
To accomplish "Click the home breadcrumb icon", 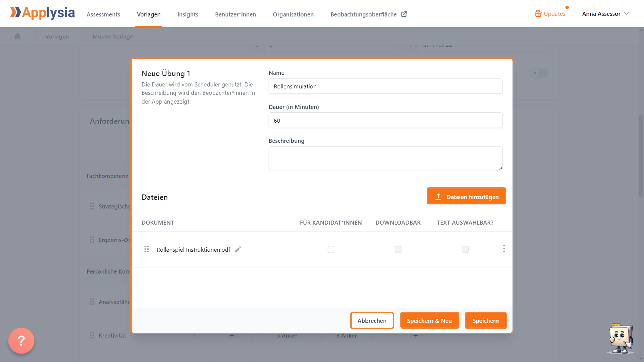I will tap(18, 36).
